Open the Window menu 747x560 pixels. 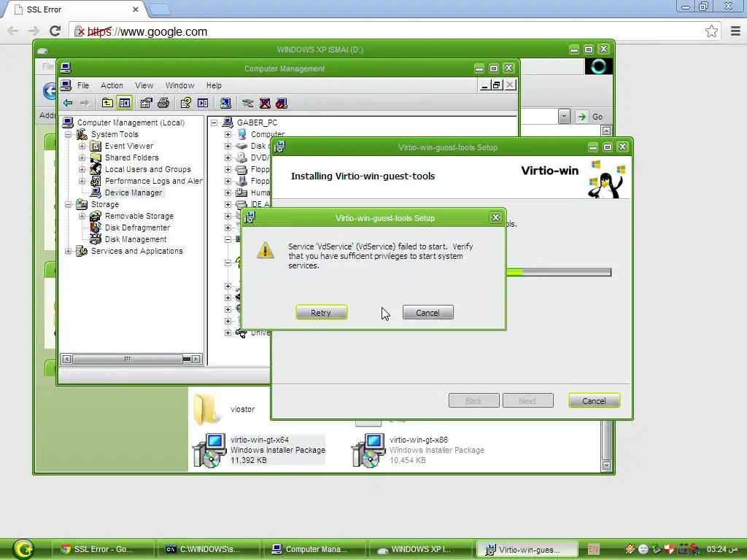(179, 85)
